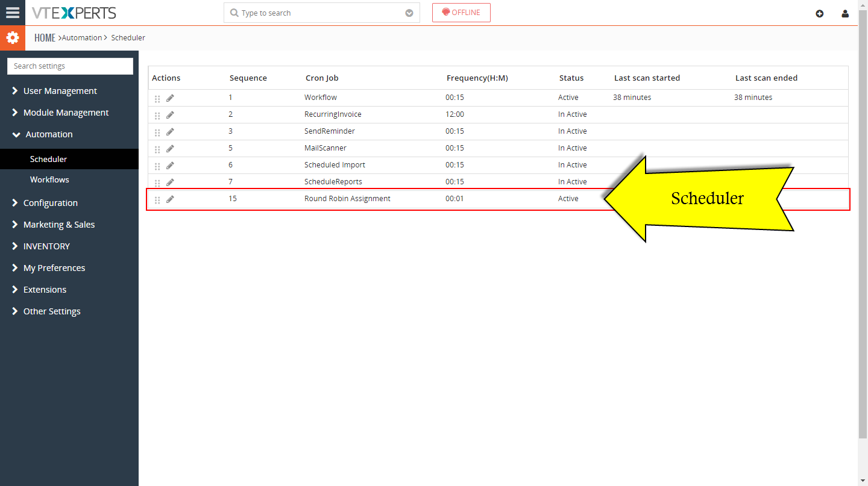
Task: Edit the SendReminder cron job pencil
Action: pyautogui.click(x=170, y=131)
